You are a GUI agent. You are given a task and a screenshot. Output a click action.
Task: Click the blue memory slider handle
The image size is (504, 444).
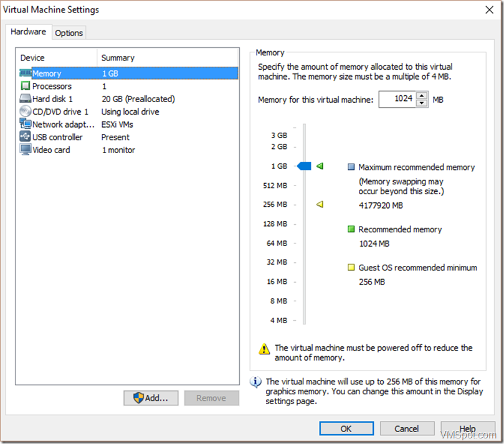coord(304,166)
